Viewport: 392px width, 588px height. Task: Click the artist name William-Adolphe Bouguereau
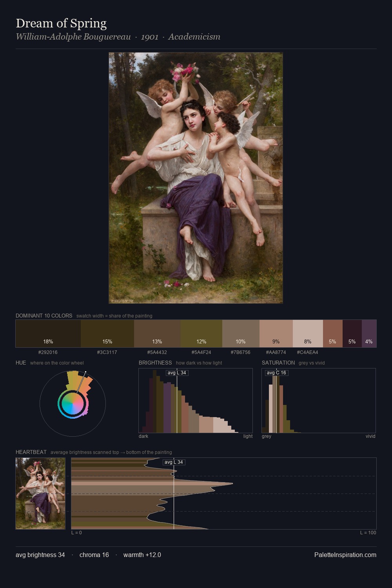pyautogui.click(x=73, y=37)
